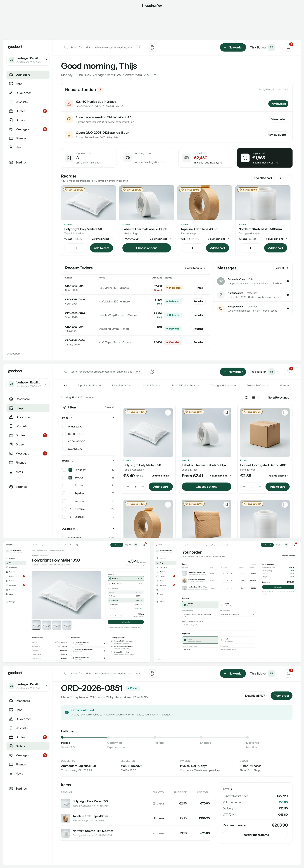Open the Corrugated Staples category tab

(x=223, y=385)
